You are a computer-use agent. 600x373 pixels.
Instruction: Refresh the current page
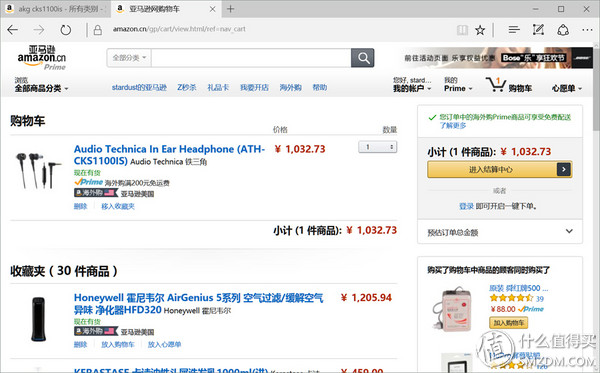[65, 30]
